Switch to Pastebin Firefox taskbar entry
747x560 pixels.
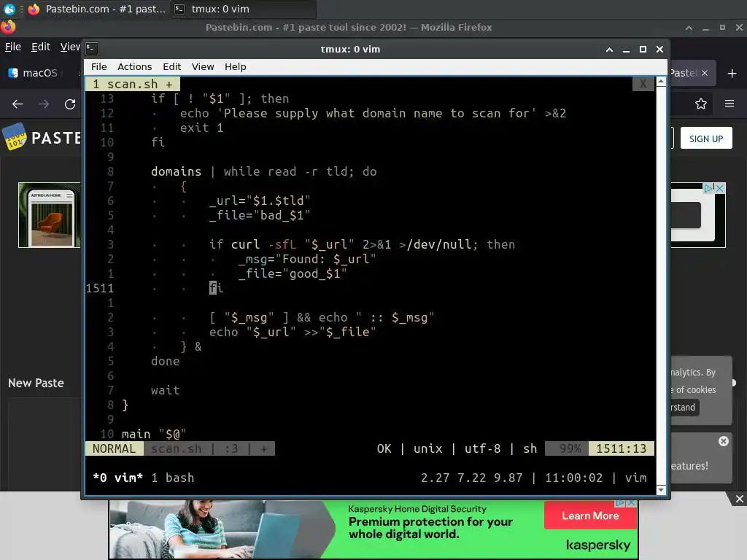tap(97, 9)
